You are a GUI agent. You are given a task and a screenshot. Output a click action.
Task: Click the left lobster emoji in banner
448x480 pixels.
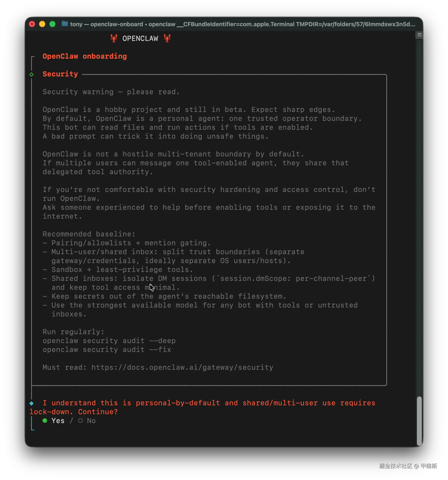(114, 38)
